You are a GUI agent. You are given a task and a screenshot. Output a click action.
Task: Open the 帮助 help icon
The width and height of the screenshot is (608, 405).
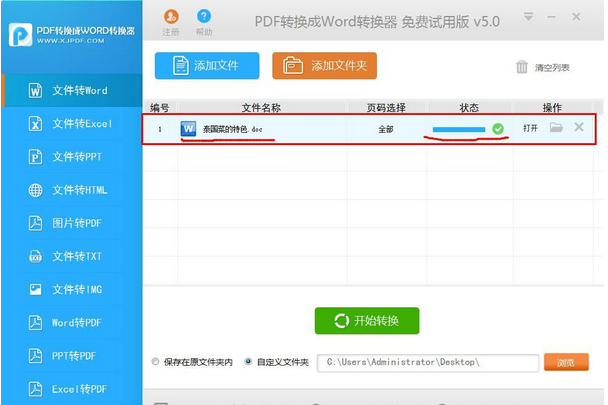pos(204,16)
